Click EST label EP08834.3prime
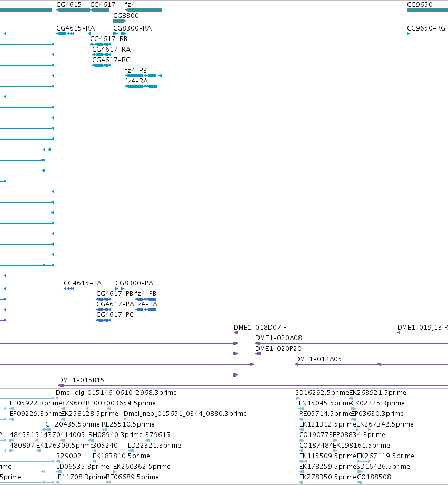 coord(359,435)
